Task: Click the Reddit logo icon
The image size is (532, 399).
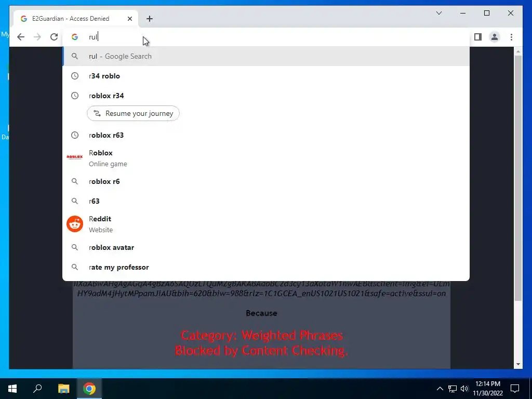Action: (x=75, y=224)
